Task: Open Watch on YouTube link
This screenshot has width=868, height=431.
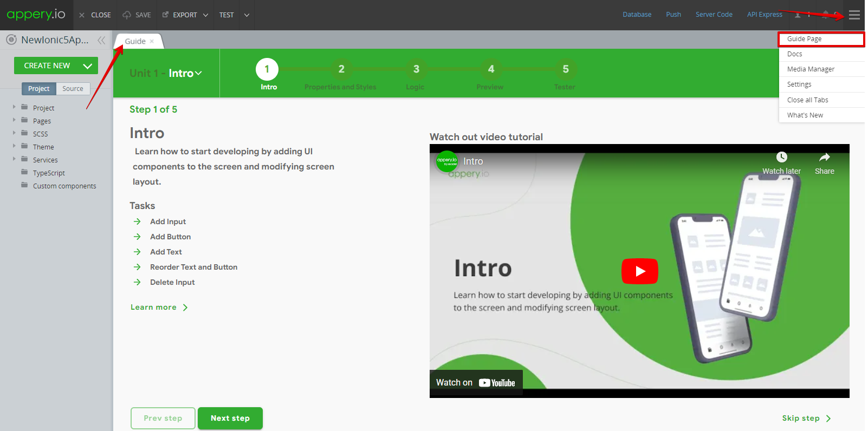Action: pyautogui.click(x=476, y=383)
